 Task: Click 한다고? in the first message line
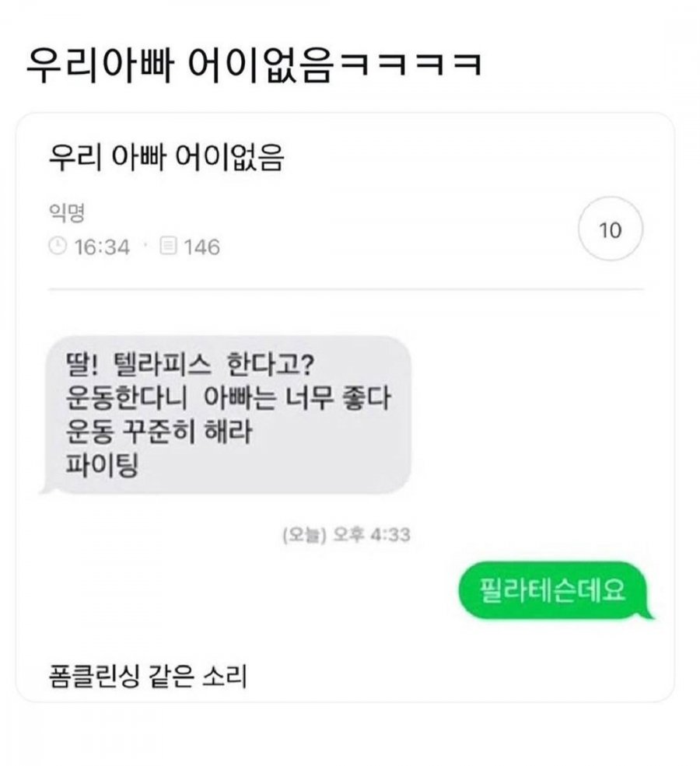tap(271, 365)
